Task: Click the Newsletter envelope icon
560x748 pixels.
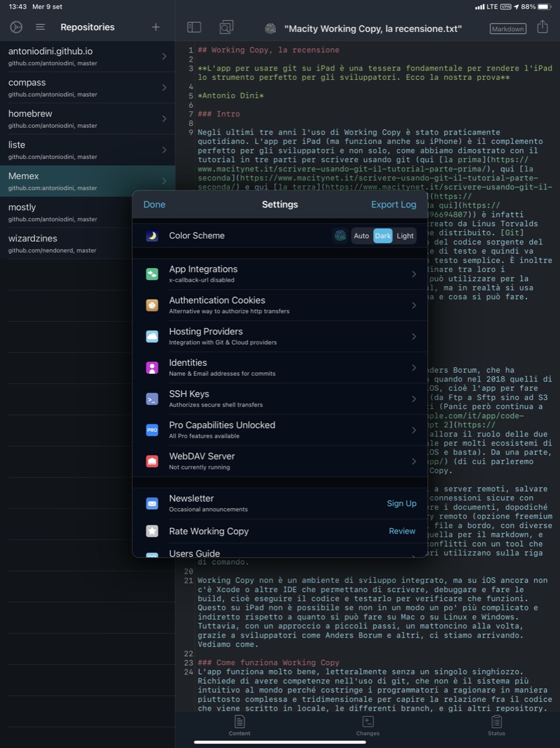Action: point(152,503)
